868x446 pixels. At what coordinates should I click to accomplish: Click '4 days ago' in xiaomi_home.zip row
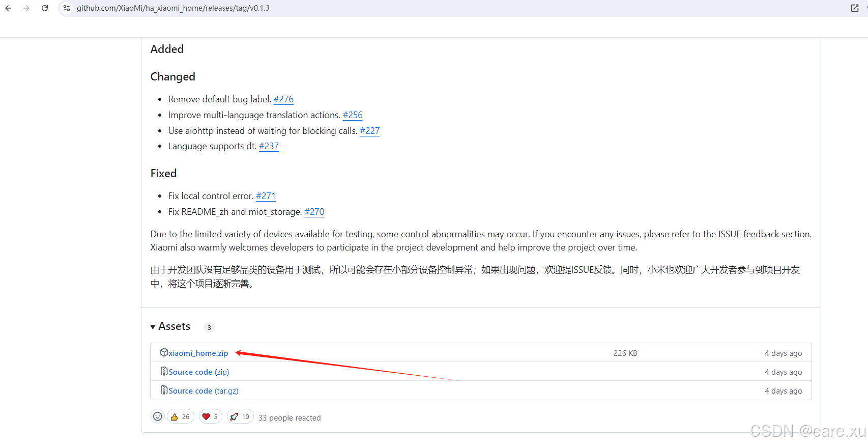[784, 353]
